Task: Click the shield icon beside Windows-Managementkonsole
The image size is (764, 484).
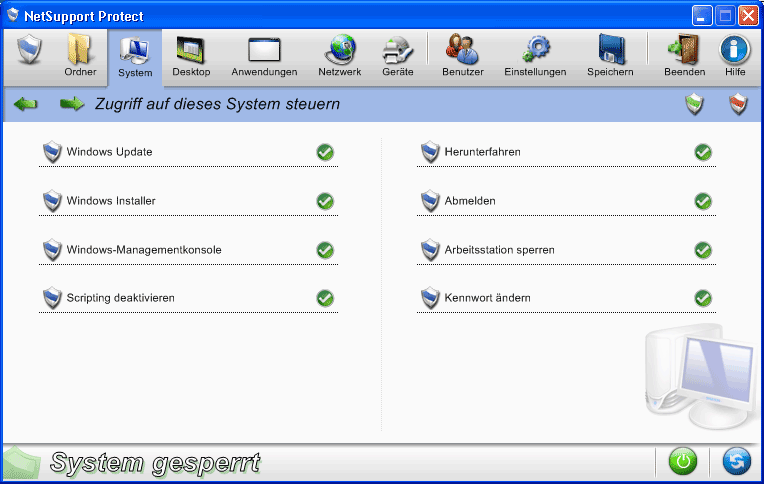Action: (52, 250)
